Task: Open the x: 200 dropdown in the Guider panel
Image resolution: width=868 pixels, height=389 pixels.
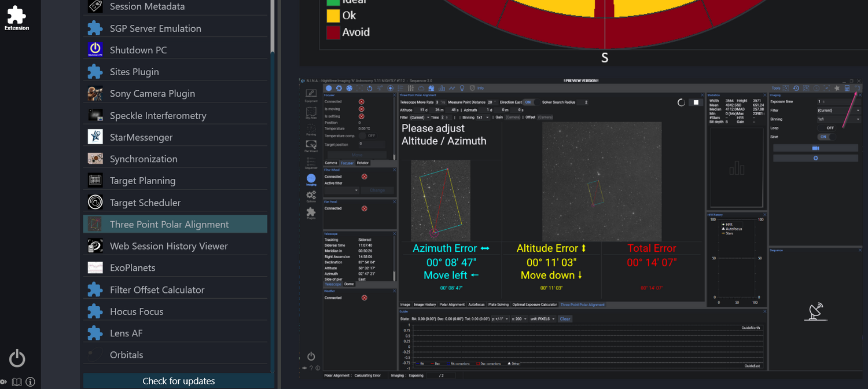Action: (x=518, y=319)
